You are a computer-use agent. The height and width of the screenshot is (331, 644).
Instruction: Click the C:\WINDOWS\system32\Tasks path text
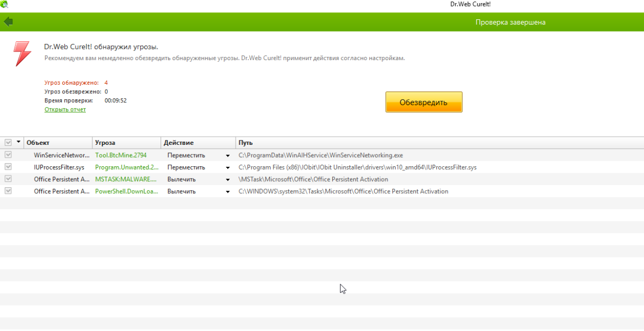(x=343, y=191)
